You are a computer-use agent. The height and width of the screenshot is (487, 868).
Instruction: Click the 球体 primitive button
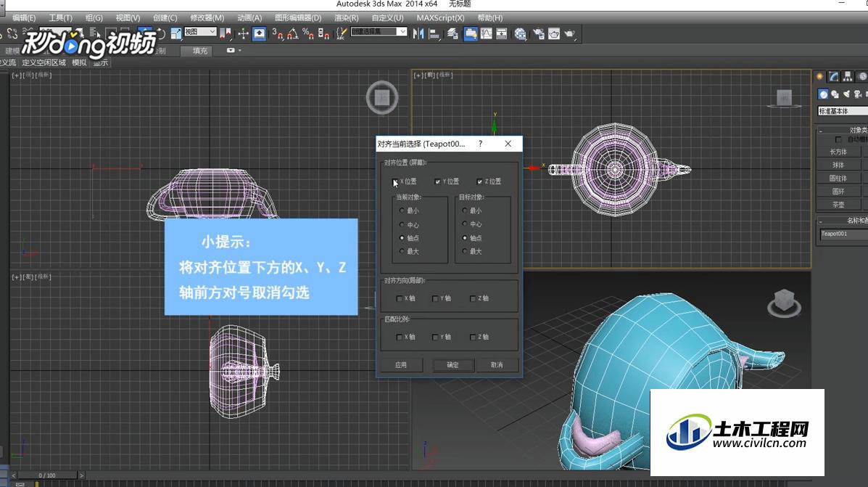[x=838, y=165]
